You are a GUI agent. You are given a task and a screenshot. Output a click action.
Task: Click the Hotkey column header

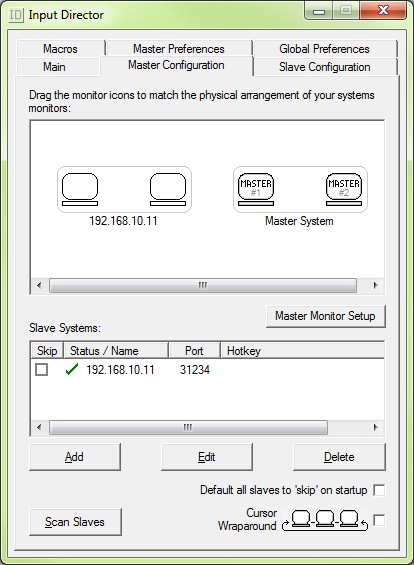pyautogui.click(x=302, y=351)
